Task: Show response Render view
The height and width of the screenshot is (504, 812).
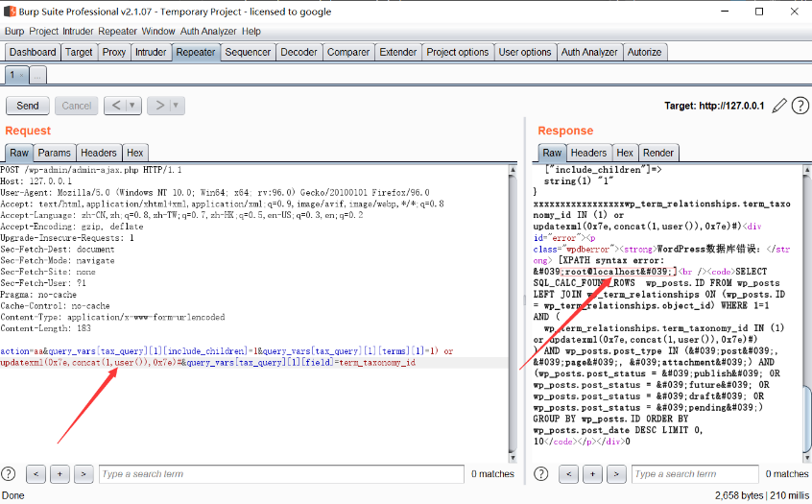Action: [x=658, y=153]
